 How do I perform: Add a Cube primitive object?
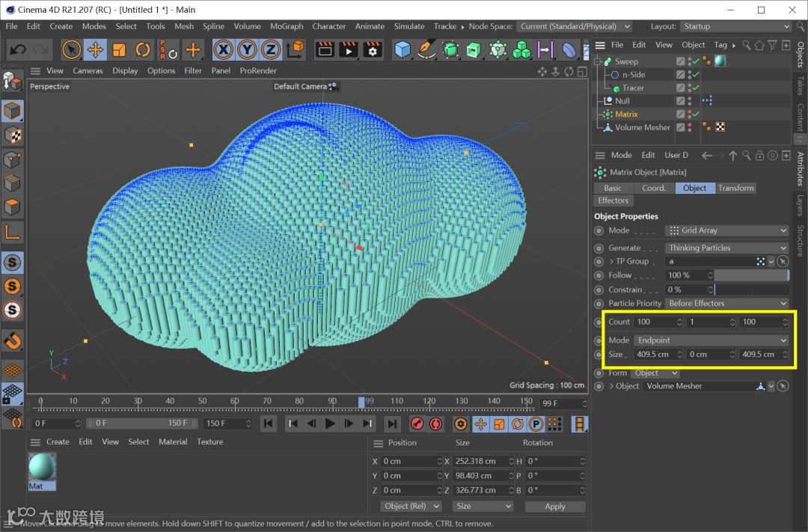point(403,50)
